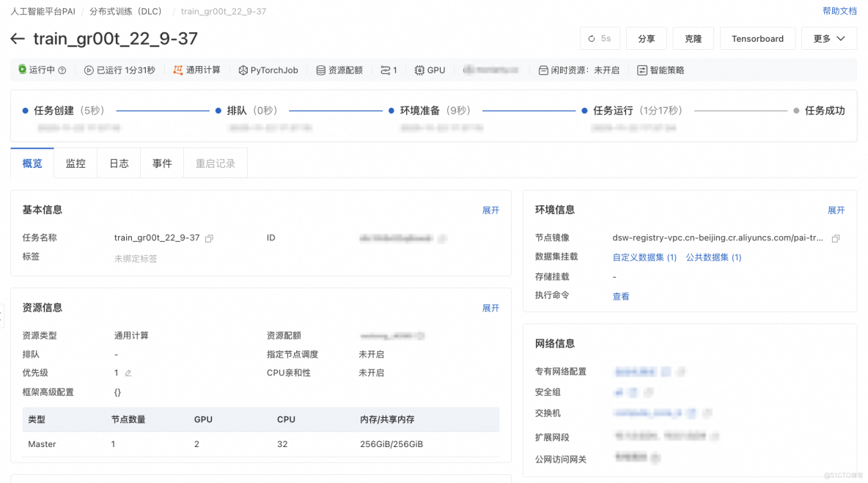Expand the 基本信息 panel via 展开
Image resolution: width=868 pixels, height=483 pixels.
point(490,210)
